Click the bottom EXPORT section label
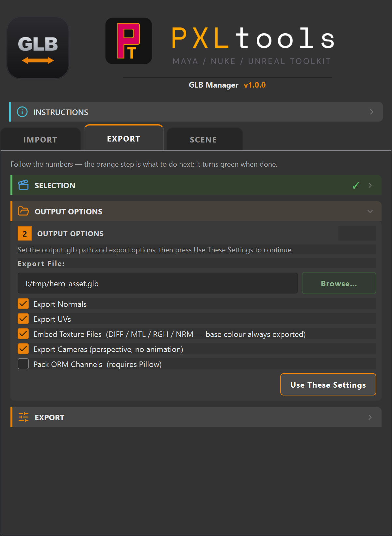Screen dimensions: 392x536 (50, 417)
